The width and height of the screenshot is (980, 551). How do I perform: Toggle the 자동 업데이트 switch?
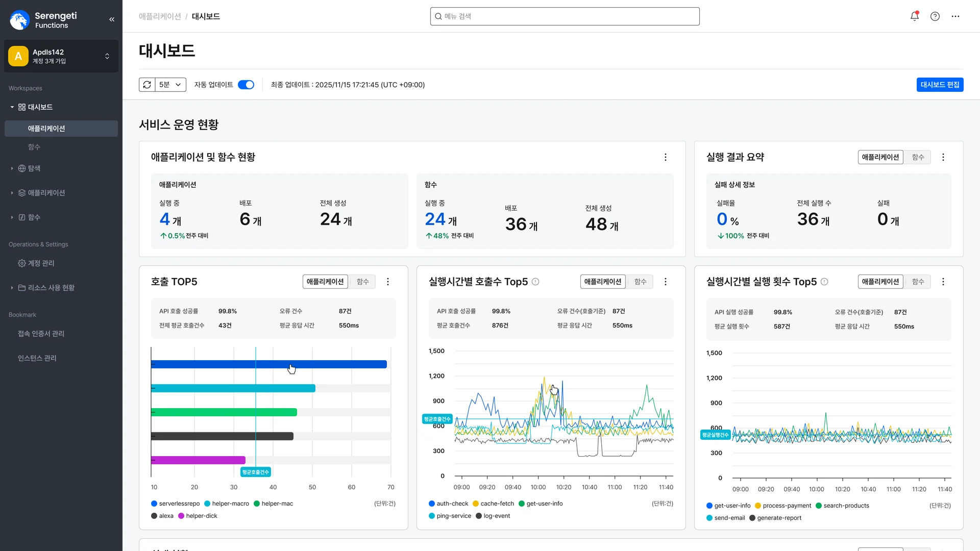point(246,85)
